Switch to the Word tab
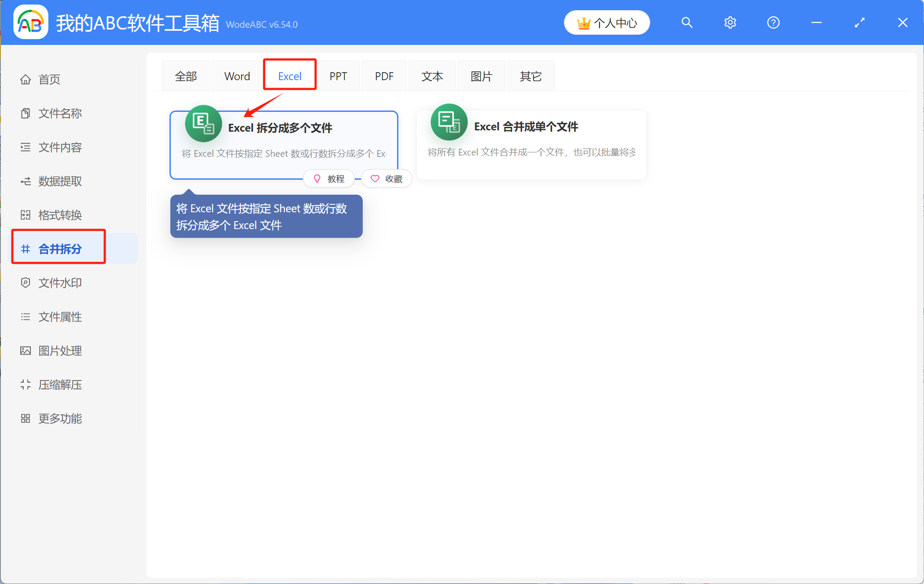This screenshot has height=584, width=924. 237,76
